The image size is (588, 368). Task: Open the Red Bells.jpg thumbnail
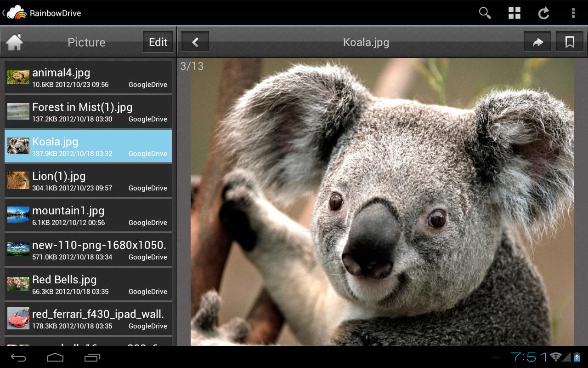pyautogui.click(x=18, y=284)
